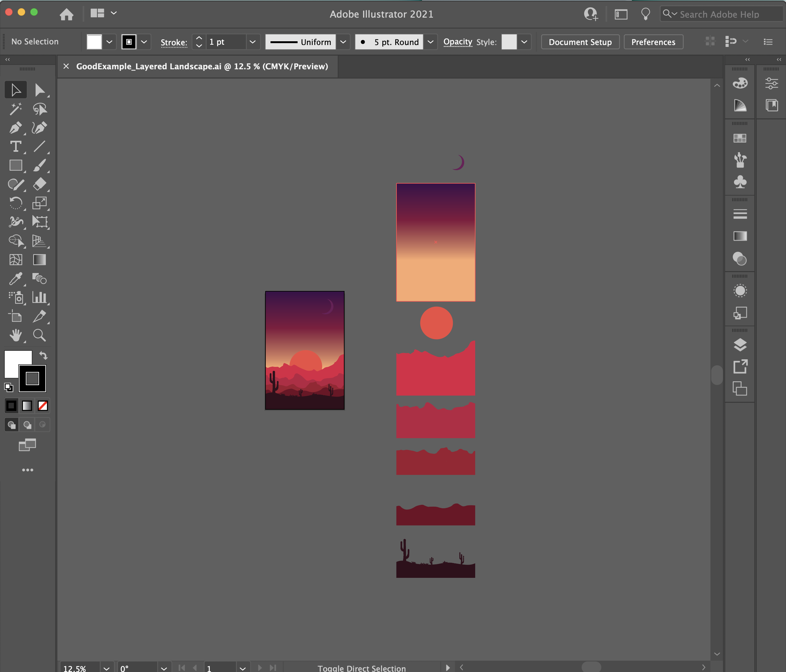Activate the Zoom tool
This screenshot has height=672, width=786.
[39, 335]
